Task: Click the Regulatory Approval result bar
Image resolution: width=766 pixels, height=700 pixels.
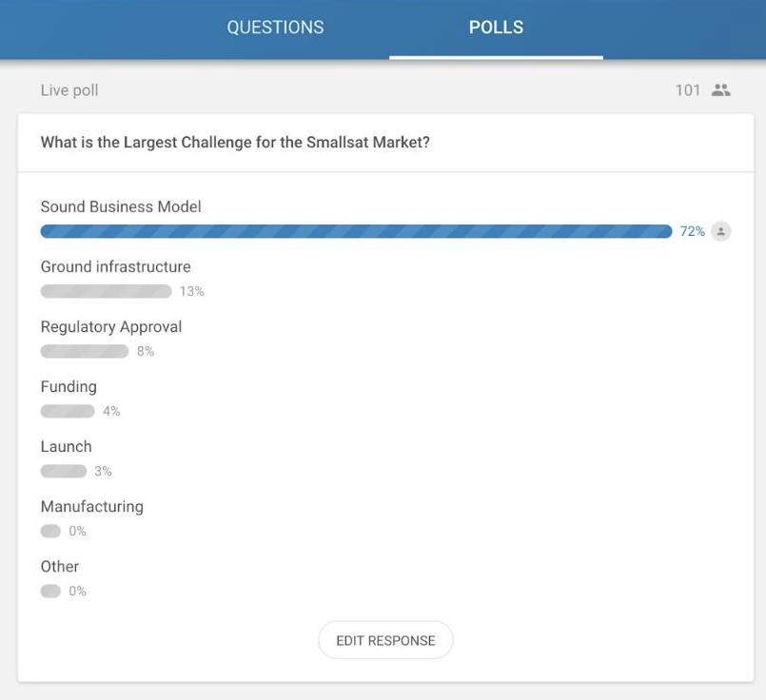Action: click(84, 351)
